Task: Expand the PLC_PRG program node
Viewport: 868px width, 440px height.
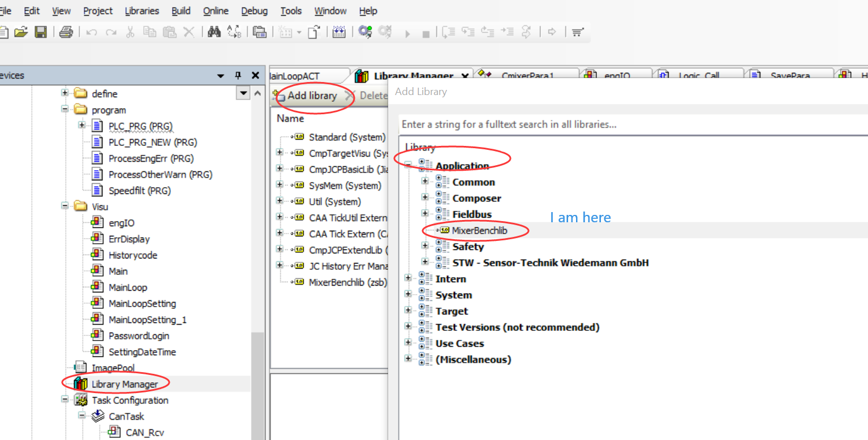Action: tap(83, 126)
